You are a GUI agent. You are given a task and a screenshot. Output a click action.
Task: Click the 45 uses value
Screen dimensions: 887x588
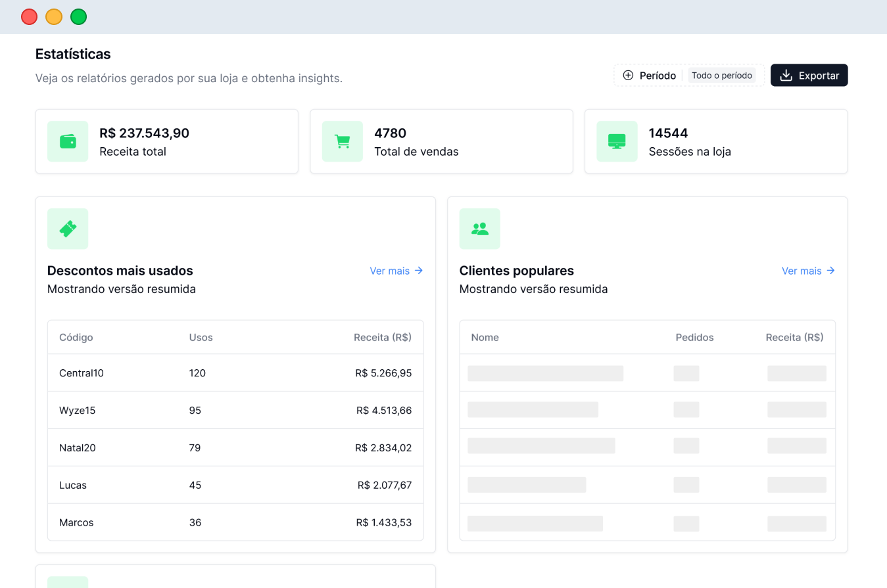[195, 486]
